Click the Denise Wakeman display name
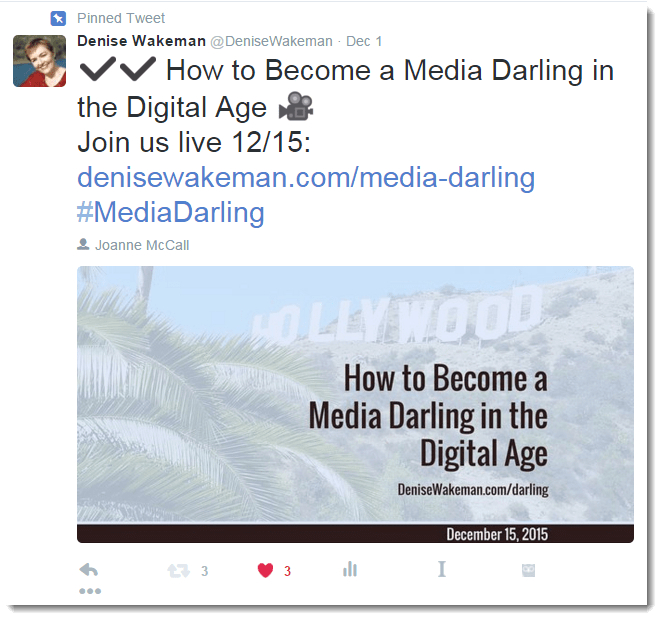This screenshot has width=662, height=620. coord(141,41)
